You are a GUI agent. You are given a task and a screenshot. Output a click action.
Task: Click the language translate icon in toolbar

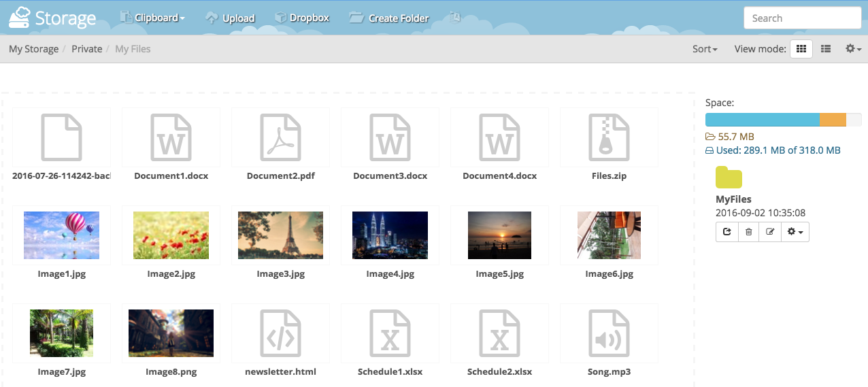coord(454,18)
